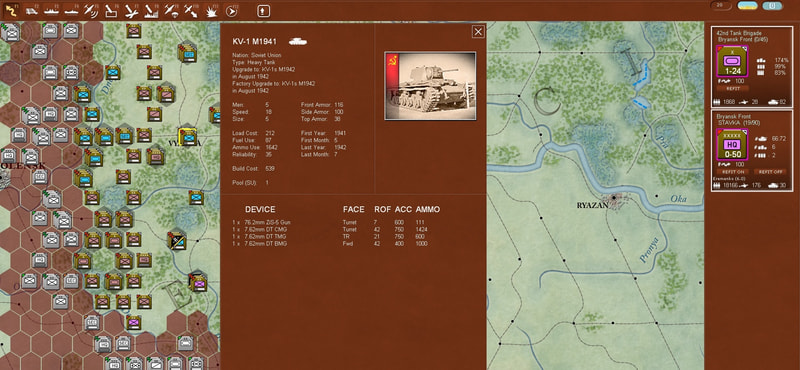Select the F3 naval transport ship icon
This screenshot has width=800, height=370.
click(x=51, y=10)
